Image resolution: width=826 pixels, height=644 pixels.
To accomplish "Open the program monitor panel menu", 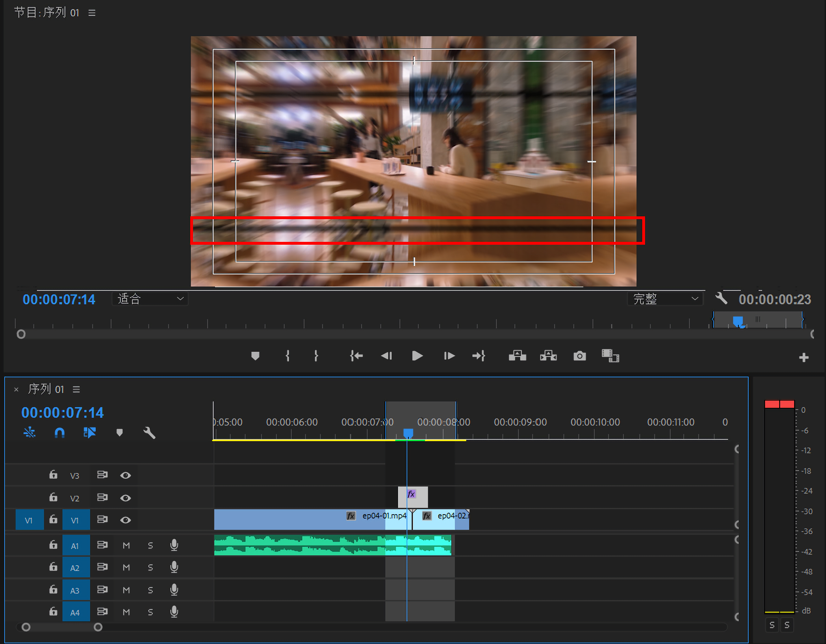I will 92,13.
